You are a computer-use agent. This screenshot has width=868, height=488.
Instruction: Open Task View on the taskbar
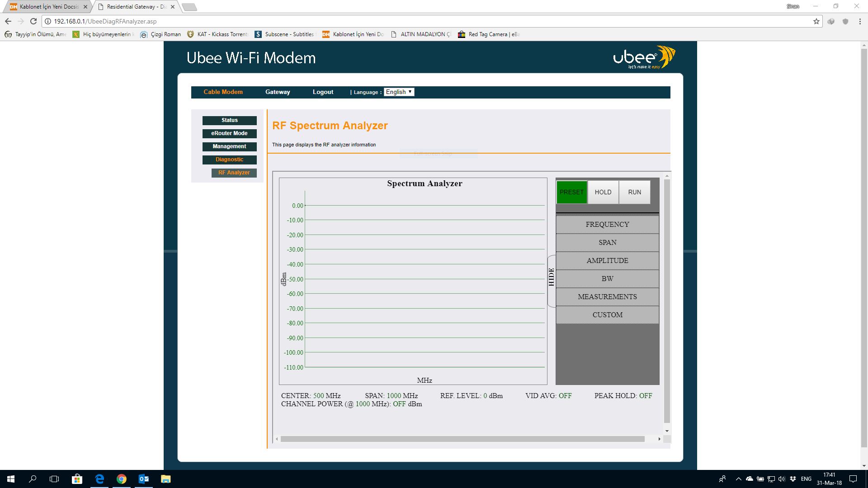coord(54,479)
